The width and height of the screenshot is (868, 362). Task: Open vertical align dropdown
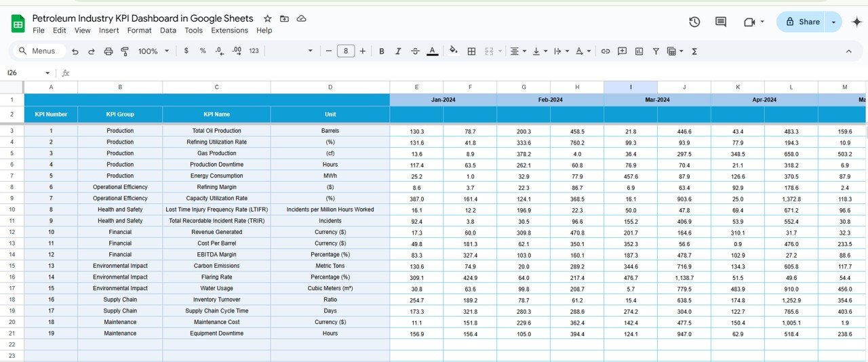(540, 51)
